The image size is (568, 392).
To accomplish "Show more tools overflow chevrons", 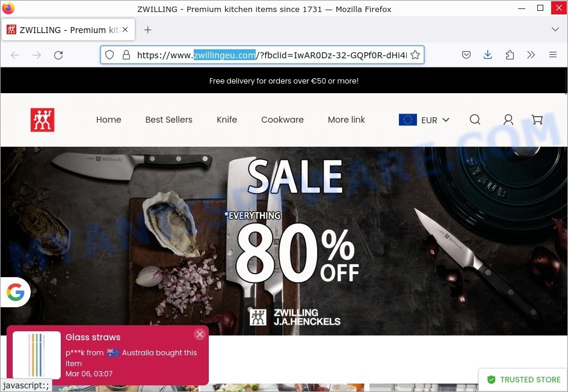I will click(531, 55).
